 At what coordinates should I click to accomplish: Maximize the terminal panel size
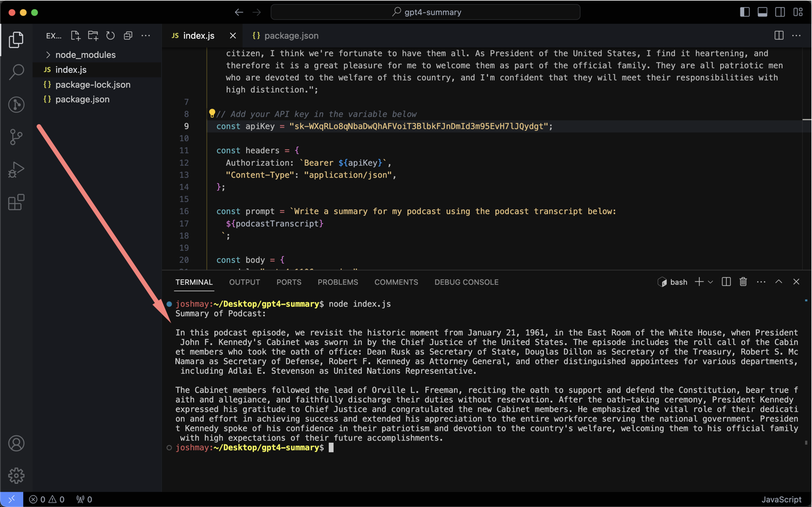[x=779, y=282]
